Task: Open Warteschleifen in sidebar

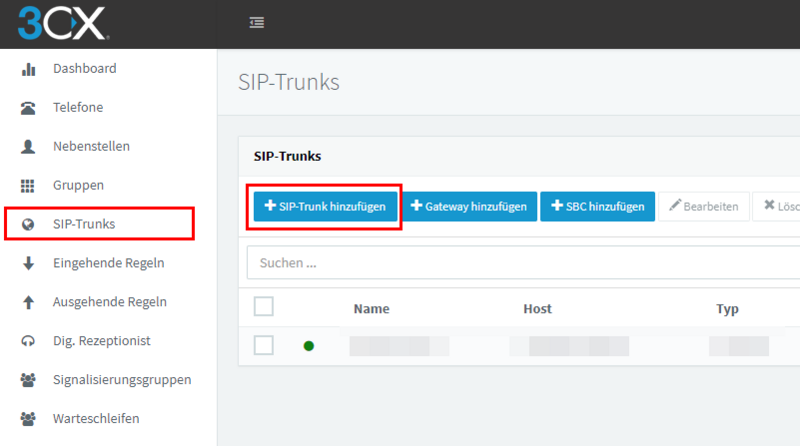Action: coord(96,418)
